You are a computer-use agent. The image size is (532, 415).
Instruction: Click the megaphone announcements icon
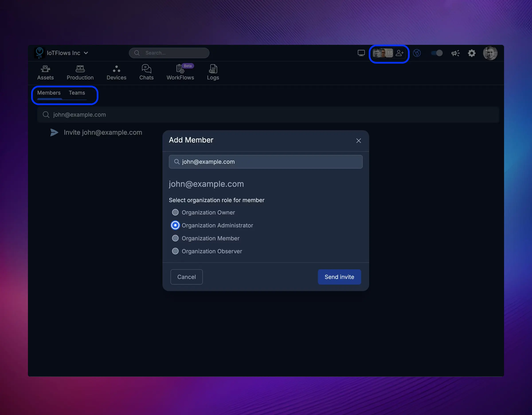click(x=455, y=53)
